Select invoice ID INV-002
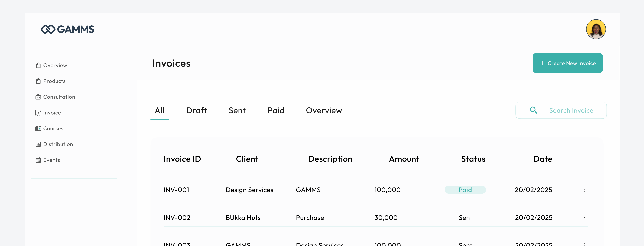The height and width of the screenshot is (246, 644). pos(177,217)
